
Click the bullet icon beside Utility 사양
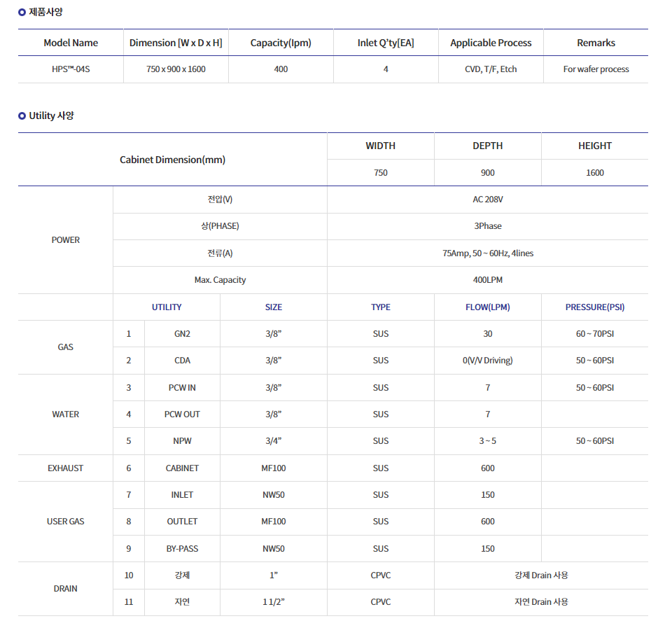pos(22,116)
